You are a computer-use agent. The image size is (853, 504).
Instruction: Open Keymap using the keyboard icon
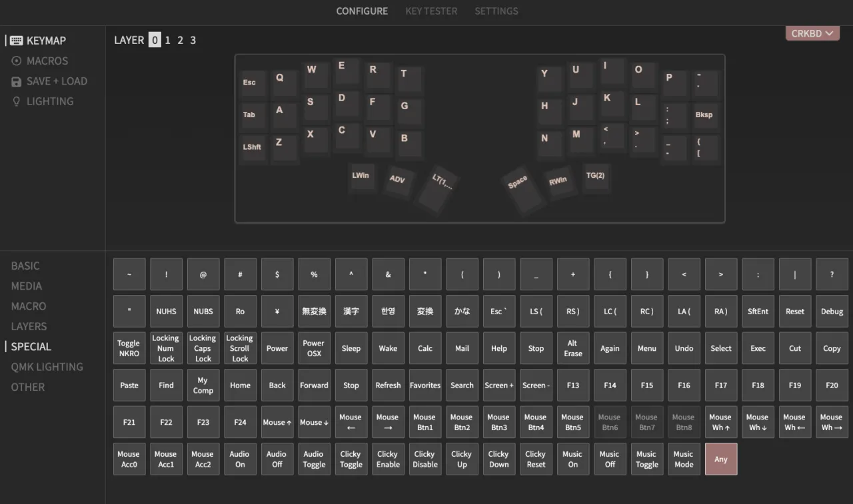point(15,40)
